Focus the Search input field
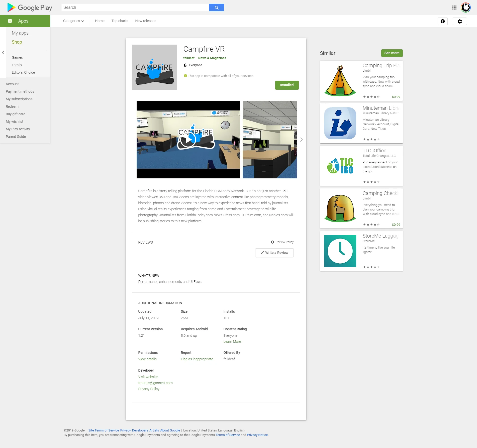The width and height of the screenshot is (477, 448). click(x=135, y=8)
